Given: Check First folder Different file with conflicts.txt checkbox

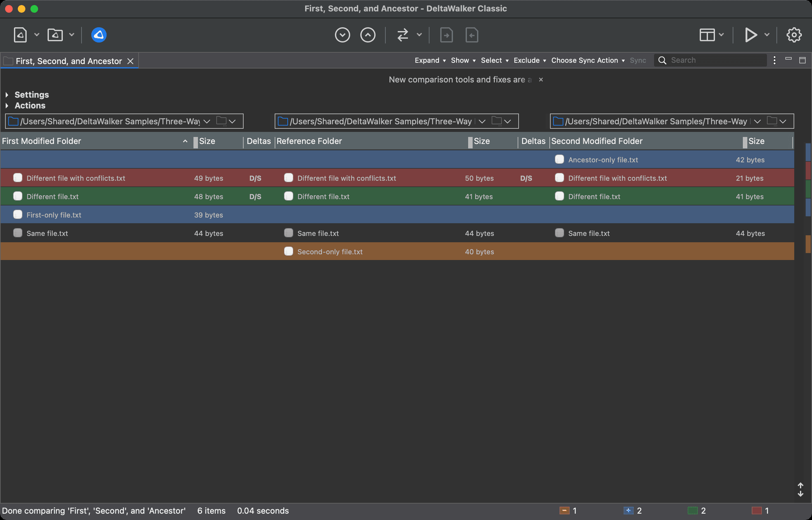Looking at the screenshot, I should tap(17, 178).
